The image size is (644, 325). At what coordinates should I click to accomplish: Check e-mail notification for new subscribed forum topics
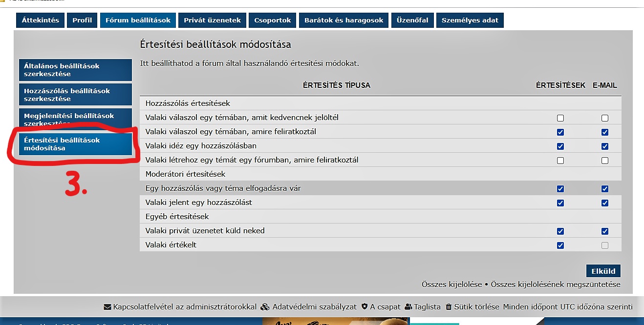point(604,160)
